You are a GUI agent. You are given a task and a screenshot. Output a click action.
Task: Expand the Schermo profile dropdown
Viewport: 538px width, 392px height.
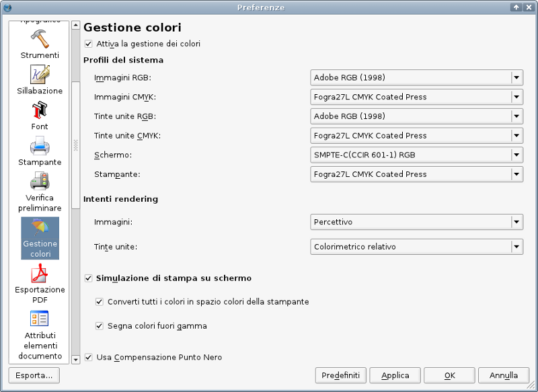416,155
